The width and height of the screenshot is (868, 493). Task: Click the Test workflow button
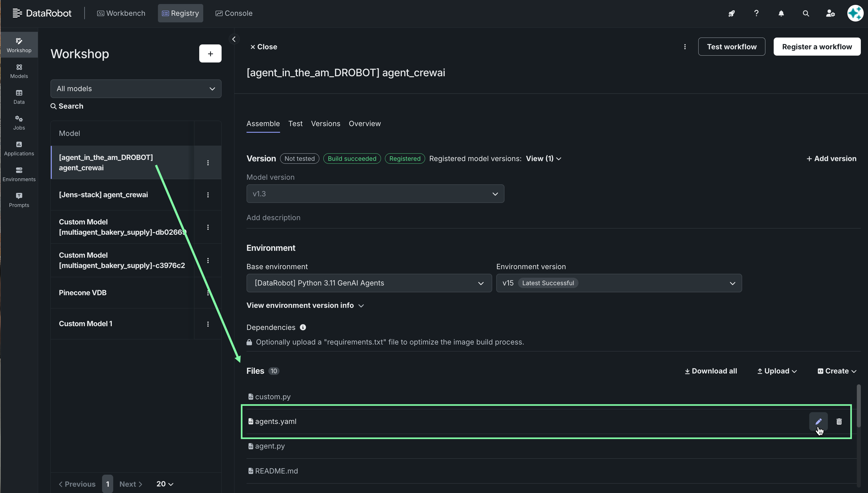pyautogui.click(x=731, y=47)
